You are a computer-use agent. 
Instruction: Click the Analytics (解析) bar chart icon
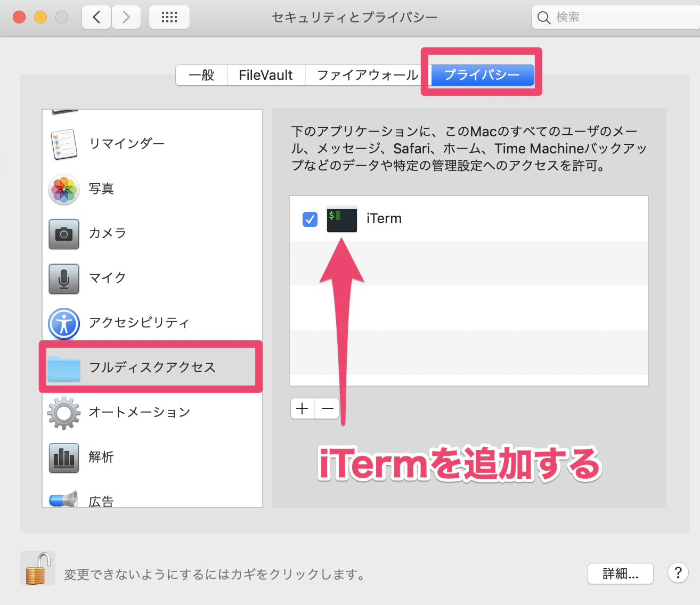point(64,457)
